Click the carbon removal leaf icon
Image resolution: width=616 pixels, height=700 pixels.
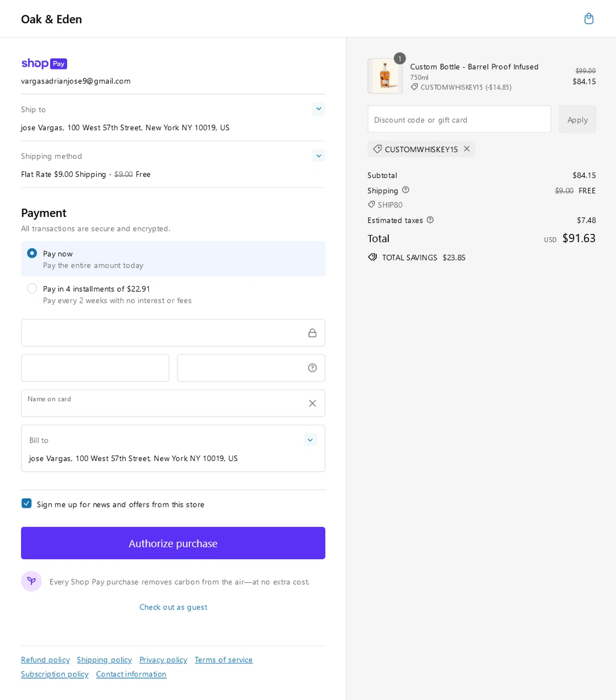[x=31, y=581]
